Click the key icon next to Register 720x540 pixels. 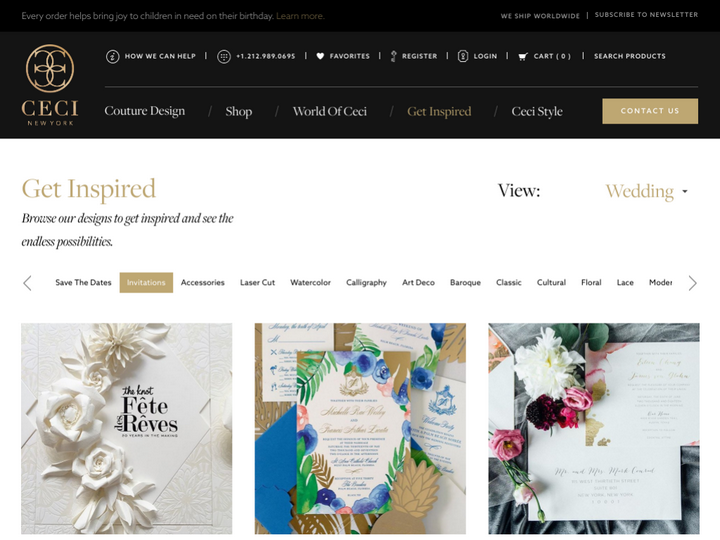click(x=394, y=56)
